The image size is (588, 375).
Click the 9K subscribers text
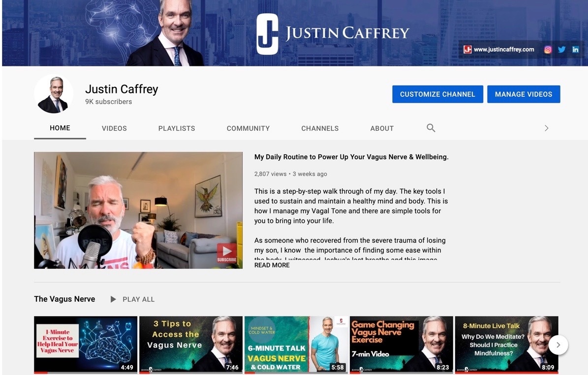(108, 102)
